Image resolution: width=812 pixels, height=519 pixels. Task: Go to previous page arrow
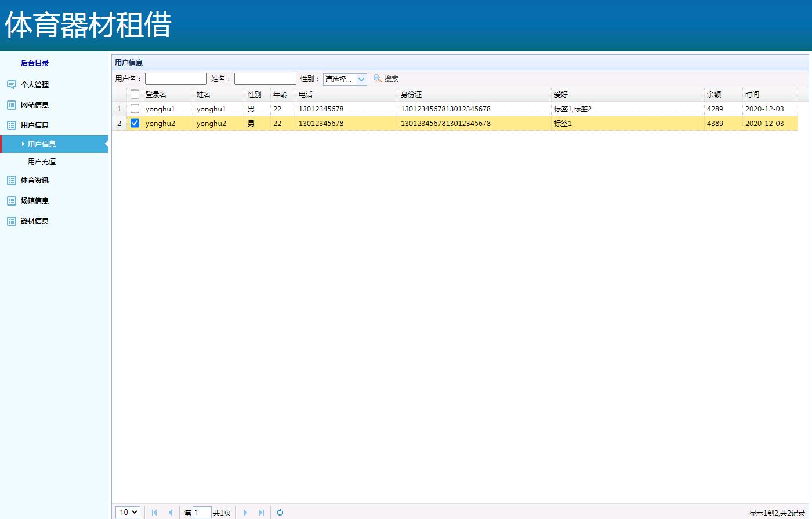[x=171, y=513]
